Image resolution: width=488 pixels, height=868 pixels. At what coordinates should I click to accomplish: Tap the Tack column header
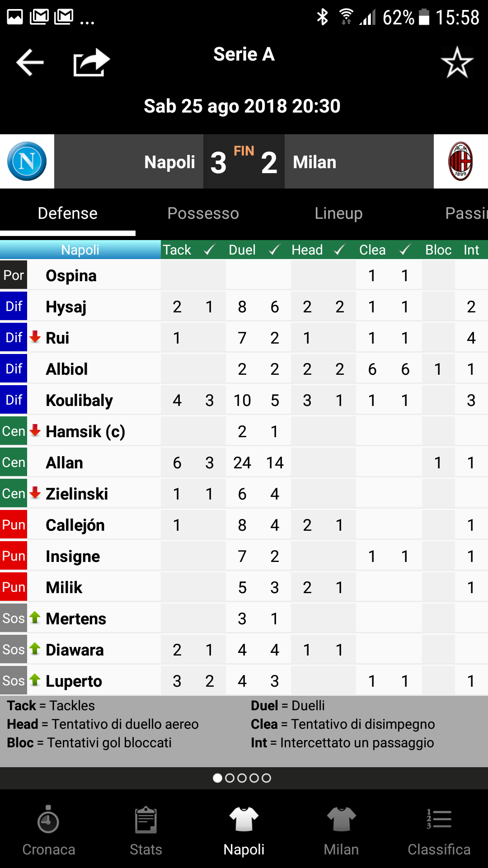coord(177,250)
